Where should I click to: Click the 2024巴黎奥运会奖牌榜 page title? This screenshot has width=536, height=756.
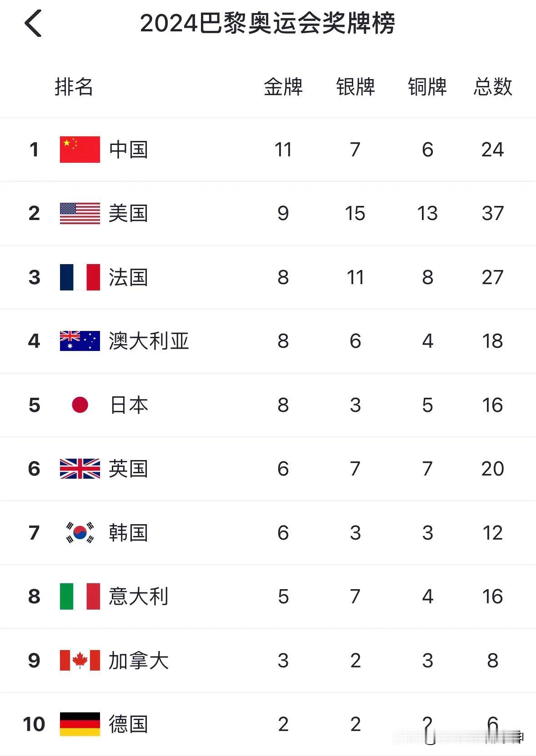click(x=267, y=24)
